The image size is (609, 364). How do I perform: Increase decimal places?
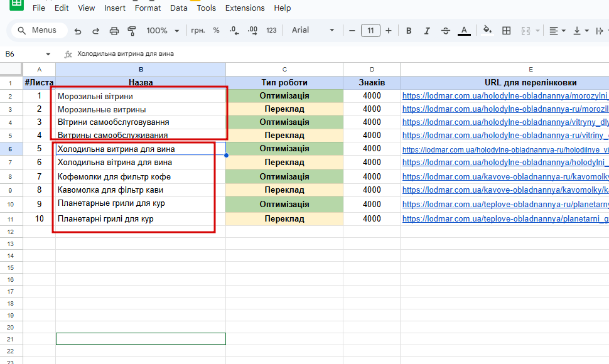click(252, 31)
